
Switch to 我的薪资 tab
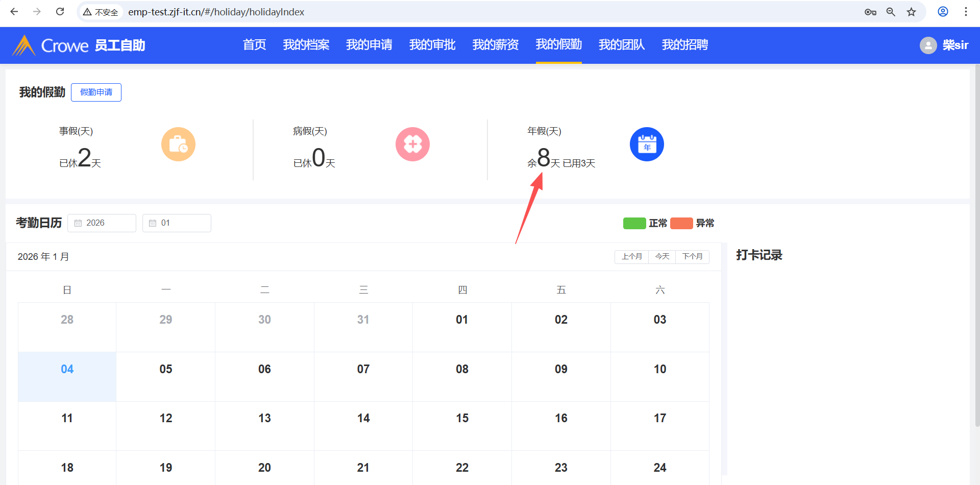(495, 45)
